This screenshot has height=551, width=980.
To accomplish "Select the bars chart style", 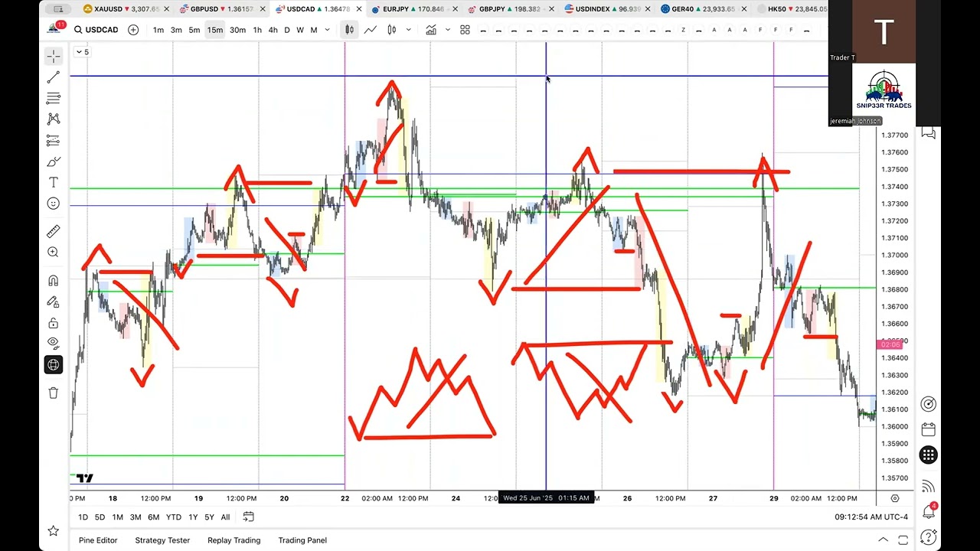I will click(349, 30).
